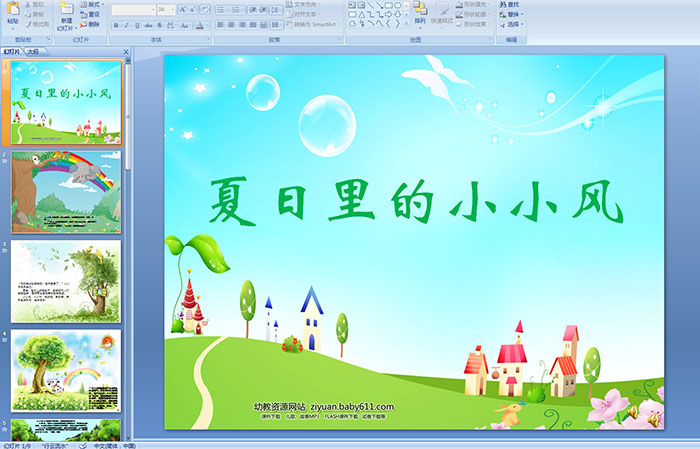Image resolution: width=700 pixels, height=449 pixels.
Task: Increase the list indent level
Action: coord(263,10)
